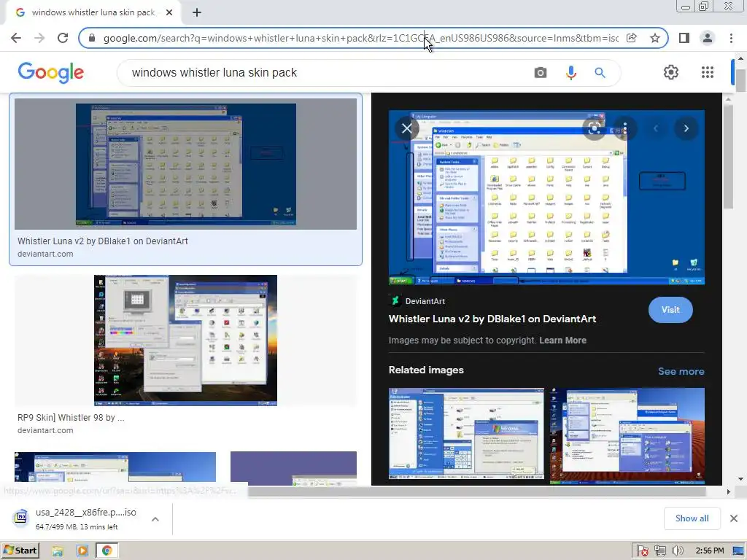Open network tray icon

pyautogui.click(x=659, y=551)
